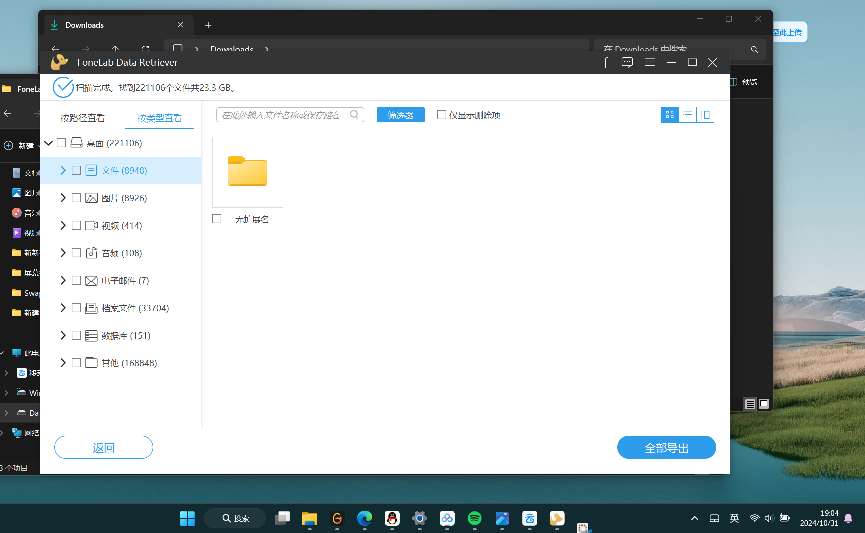Expand the others (168848) node
Viewport: 865px width, 533px height.
[x=63, y=363]
